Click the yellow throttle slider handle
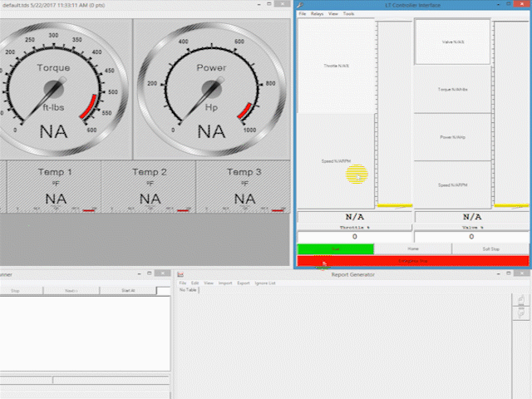 (395, 205)
